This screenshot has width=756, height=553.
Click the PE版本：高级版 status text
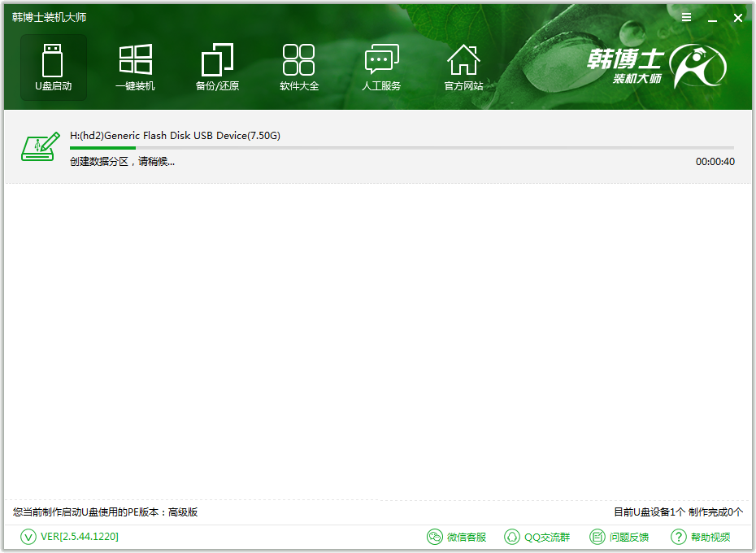105,512
